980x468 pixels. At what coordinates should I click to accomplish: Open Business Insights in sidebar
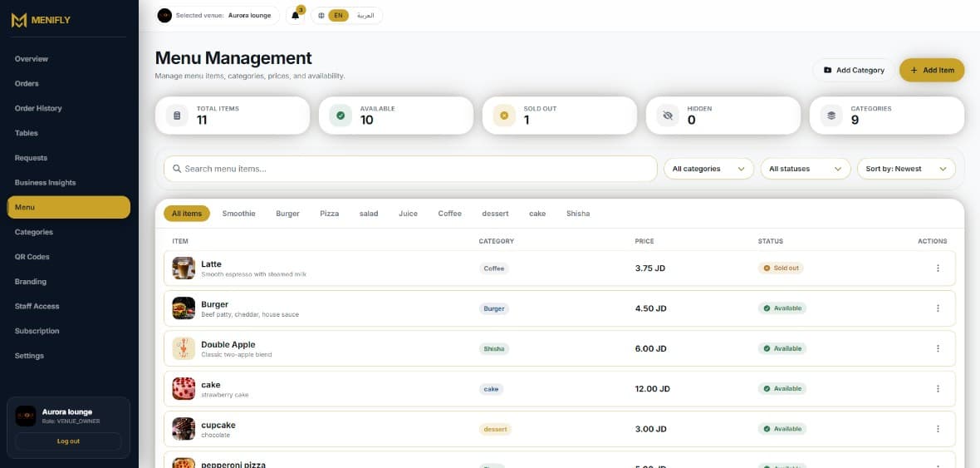(69, 183)
